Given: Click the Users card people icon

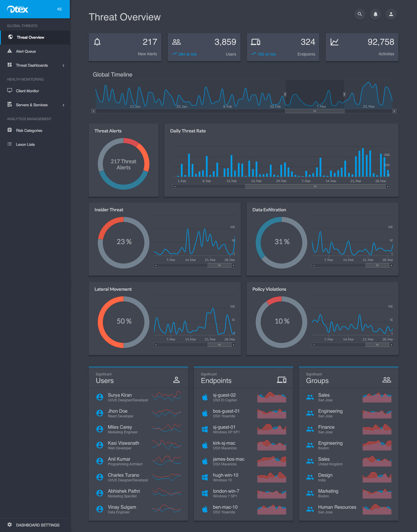Looking at the screenshot, I should coord(177,42).
